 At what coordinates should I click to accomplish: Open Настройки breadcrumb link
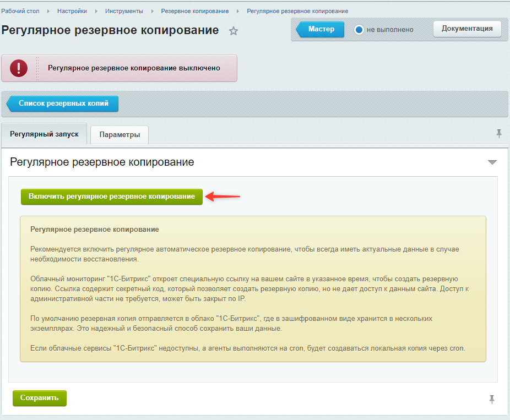click(x=72, y=11)
